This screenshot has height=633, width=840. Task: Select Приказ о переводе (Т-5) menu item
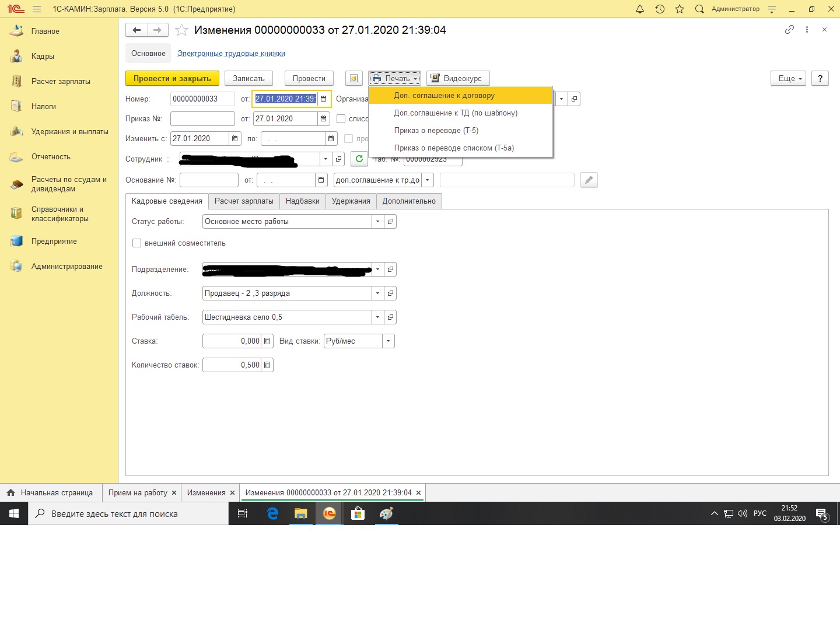coord(436,131)
